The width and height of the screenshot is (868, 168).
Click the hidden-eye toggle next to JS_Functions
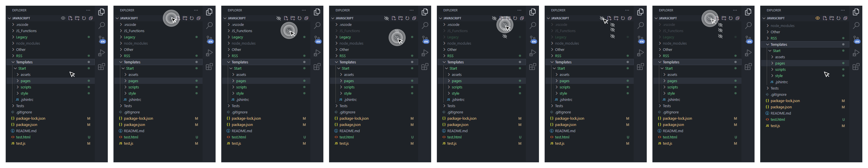(x=613, y=31)
